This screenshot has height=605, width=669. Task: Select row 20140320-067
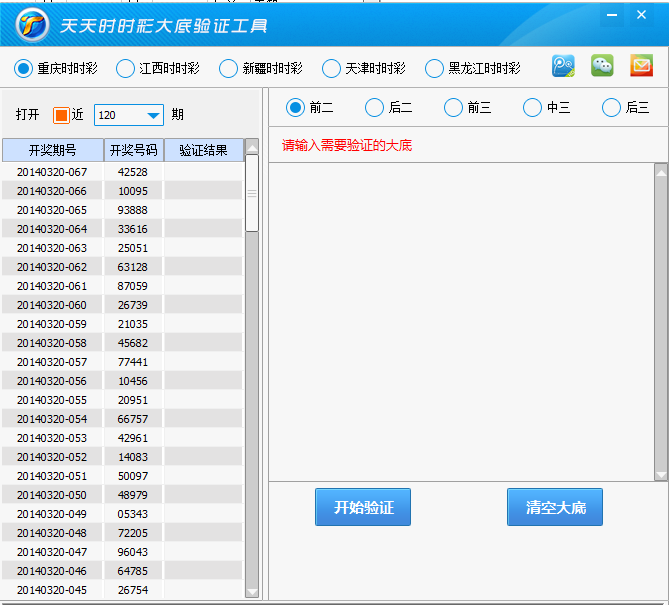[x=123, y=172]
